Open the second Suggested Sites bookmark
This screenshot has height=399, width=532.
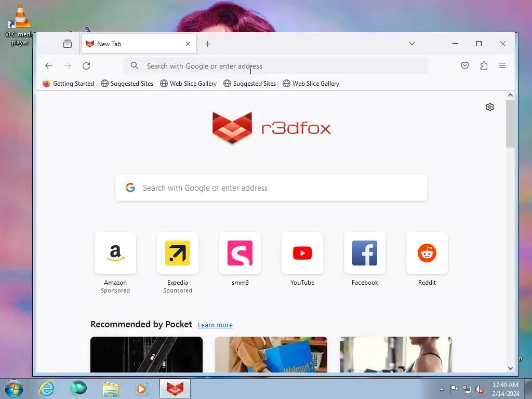pos(249,84)
